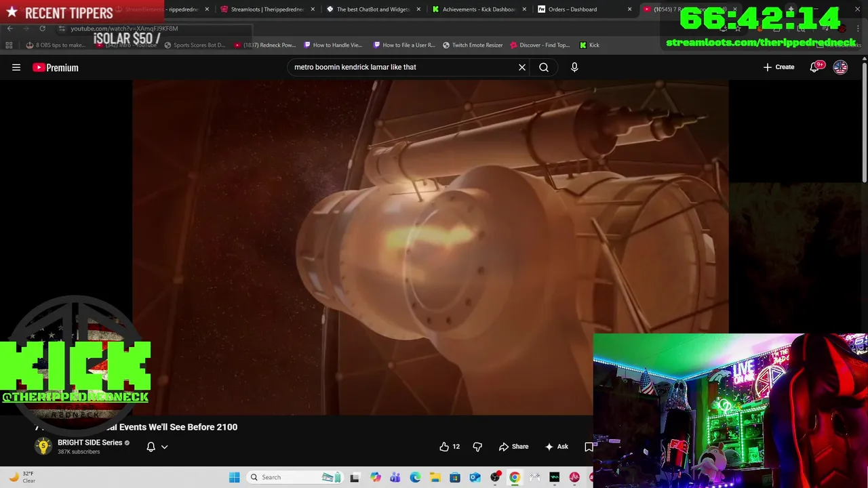Close the Orders - Dashboard tab
The height and width of the screenshot is (488, 868).
tap(630, 9)
